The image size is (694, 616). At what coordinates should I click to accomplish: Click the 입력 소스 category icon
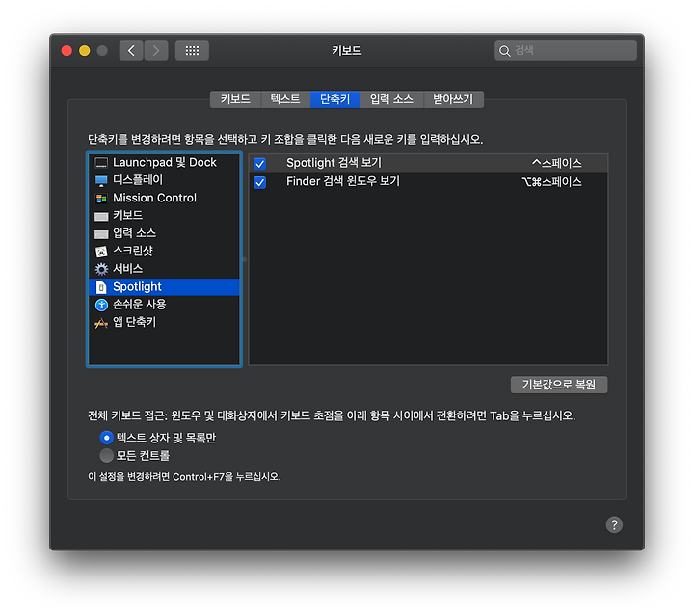[101, 234]
